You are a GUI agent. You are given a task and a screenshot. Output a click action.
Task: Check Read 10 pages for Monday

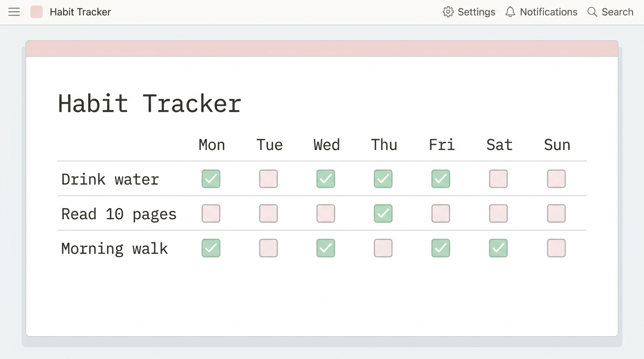tap(211, 213)
